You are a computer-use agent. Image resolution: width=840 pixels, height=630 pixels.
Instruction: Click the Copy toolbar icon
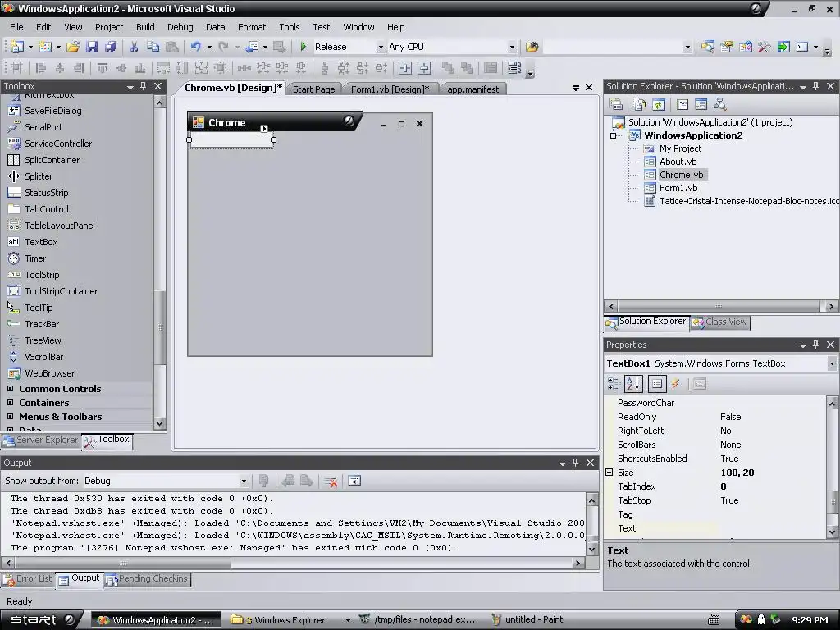[153, 47]
